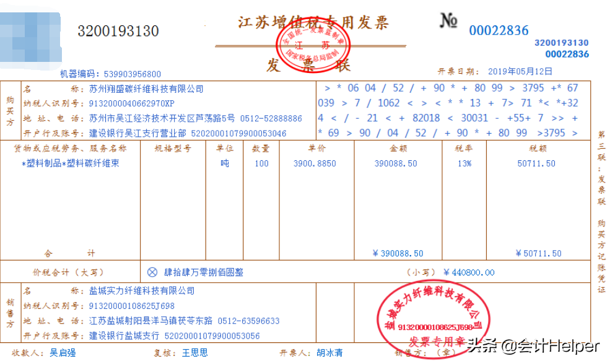Viewport: 610px width, 364px height.
Task: Click buyer name 苏州翔盛碳纤维科技有限公司
Action: click(x=146, y=89)
